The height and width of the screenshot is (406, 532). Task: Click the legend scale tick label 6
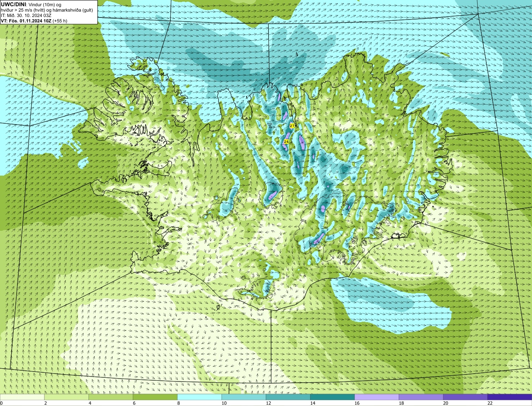tap(134, 403)
